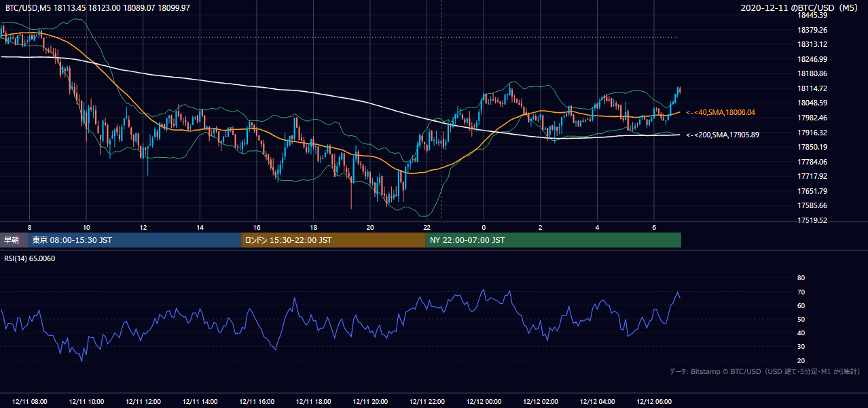Click RSI axis level 30
Image resolution: width=868 pixels, height=408 pixels.
click(801, 347)
